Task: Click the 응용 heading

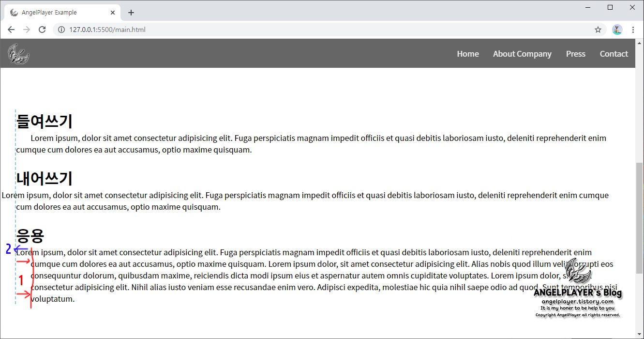Action: click(x=30, y=236)
